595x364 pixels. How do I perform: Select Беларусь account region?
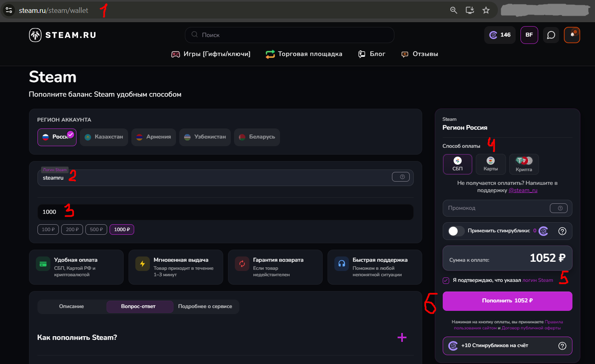257,137
